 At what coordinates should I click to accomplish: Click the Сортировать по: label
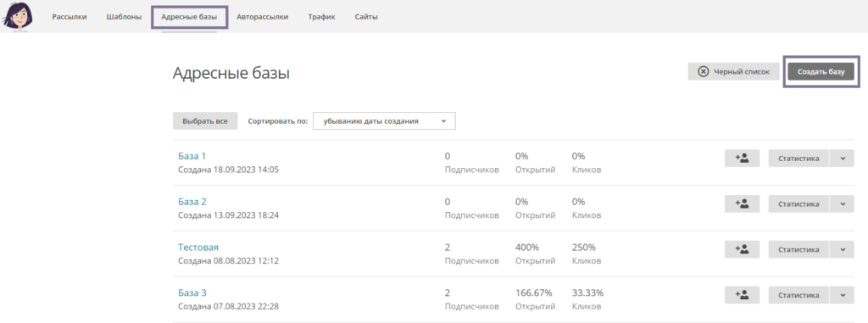click(x=278, y=120)
